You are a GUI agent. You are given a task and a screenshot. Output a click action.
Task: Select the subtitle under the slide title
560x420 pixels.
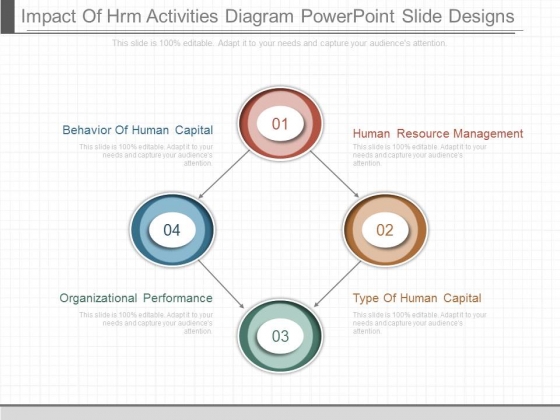279,43
